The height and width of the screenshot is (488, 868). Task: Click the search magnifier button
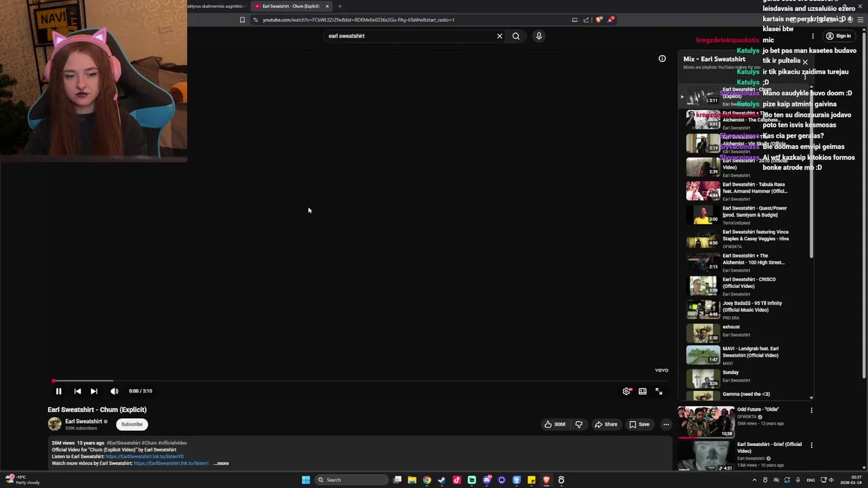(516, 36)
